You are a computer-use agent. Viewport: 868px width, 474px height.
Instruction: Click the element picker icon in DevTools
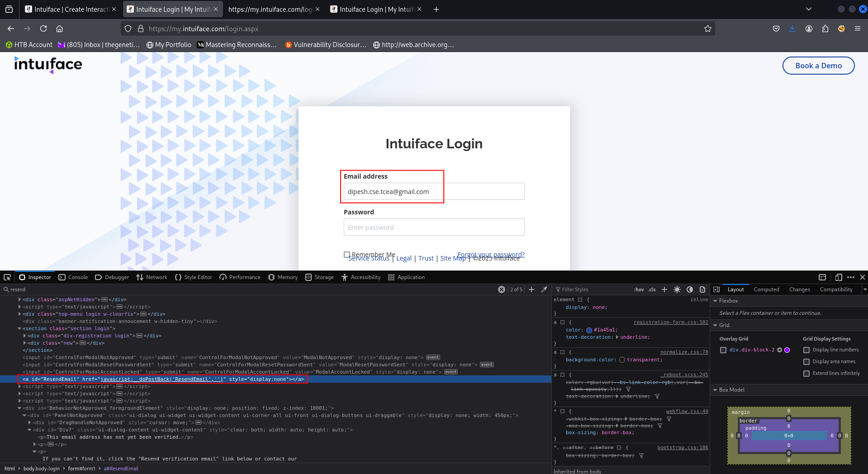(7, 277)
